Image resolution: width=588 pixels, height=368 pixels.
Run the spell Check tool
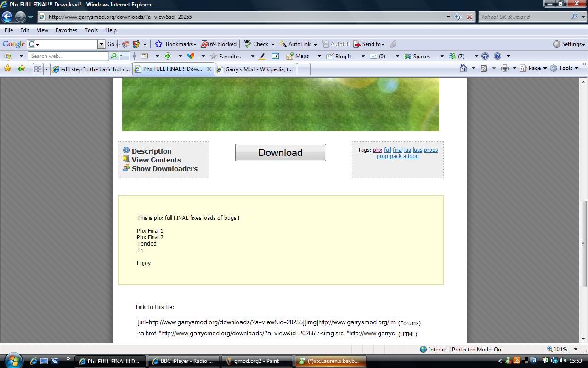click(x=256, y=44)
